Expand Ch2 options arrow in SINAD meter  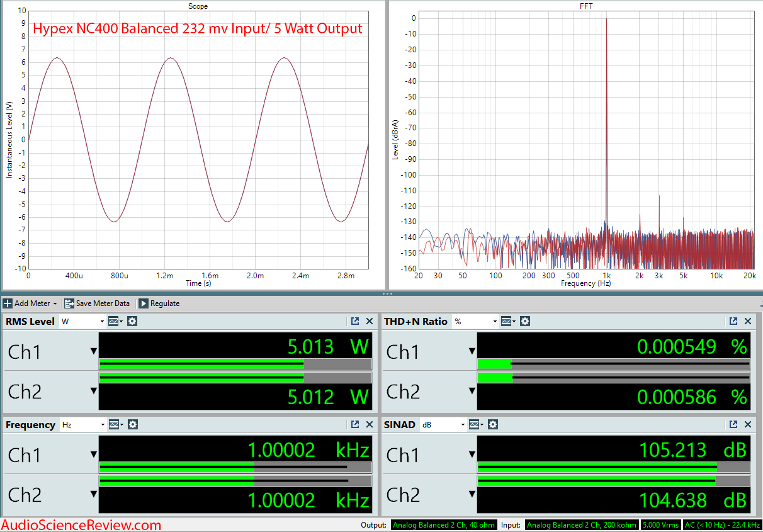472,495
